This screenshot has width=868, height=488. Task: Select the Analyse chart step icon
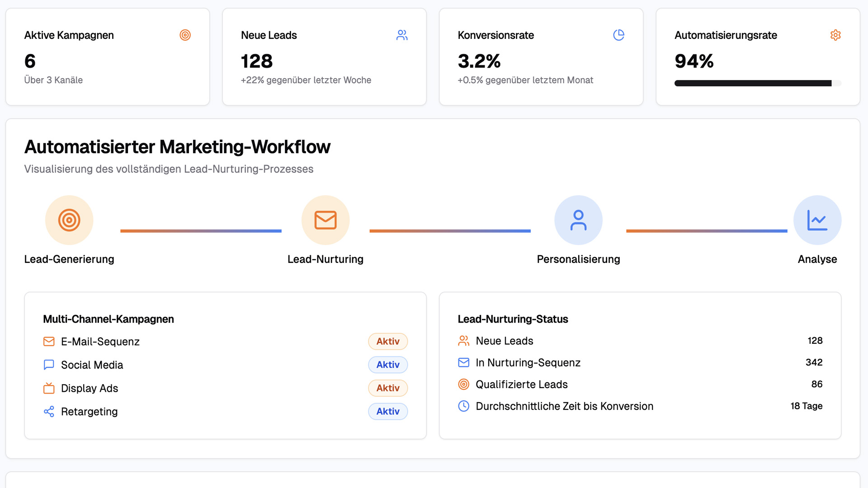tap(817, 220)
